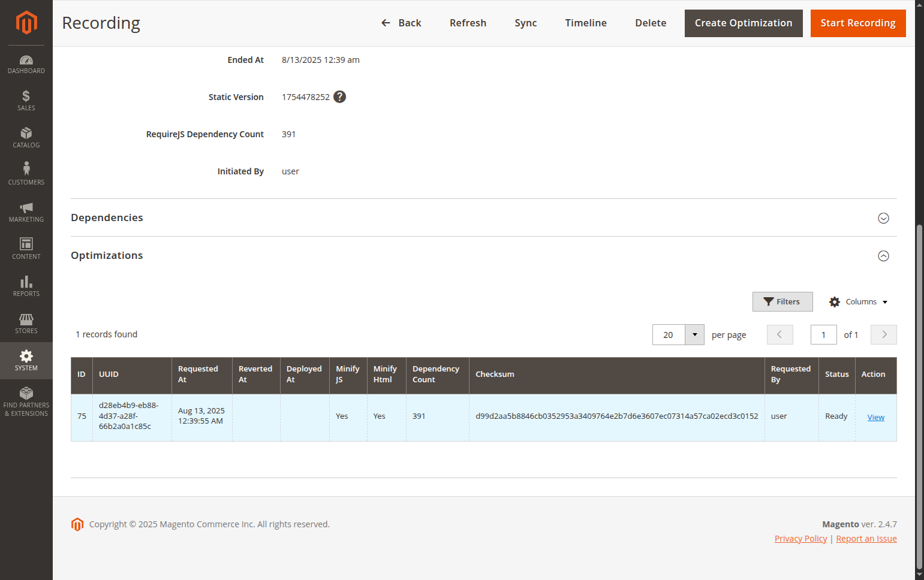Sort by Minify Html column header
The image size is (924, 580).
(387, 374)
